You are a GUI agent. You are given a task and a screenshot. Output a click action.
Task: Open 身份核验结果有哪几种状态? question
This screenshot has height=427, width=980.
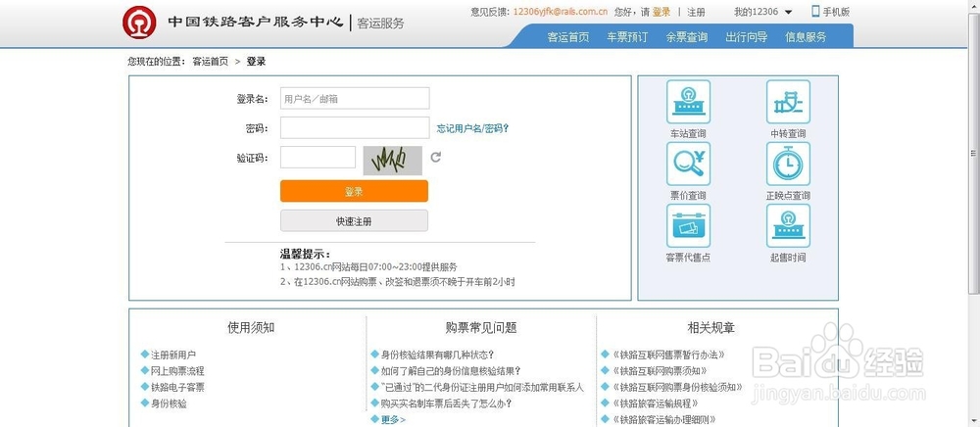(438, 355)
